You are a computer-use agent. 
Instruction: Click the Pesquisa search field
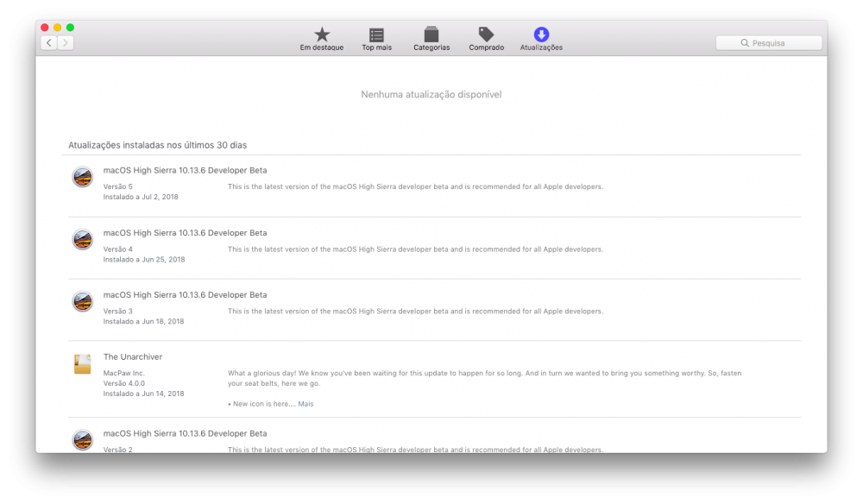pos(769,43)
